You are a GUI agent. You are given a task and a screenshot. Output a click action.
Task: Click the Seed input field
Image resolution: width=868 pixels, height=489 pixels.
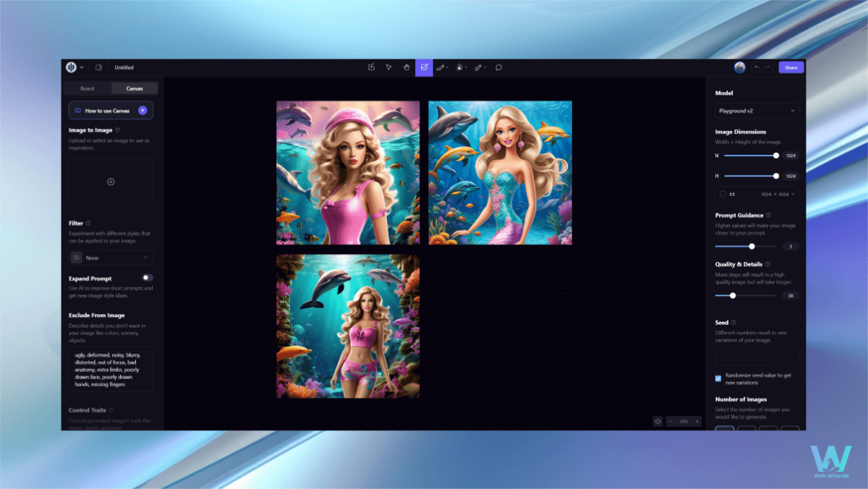[757, 357]
